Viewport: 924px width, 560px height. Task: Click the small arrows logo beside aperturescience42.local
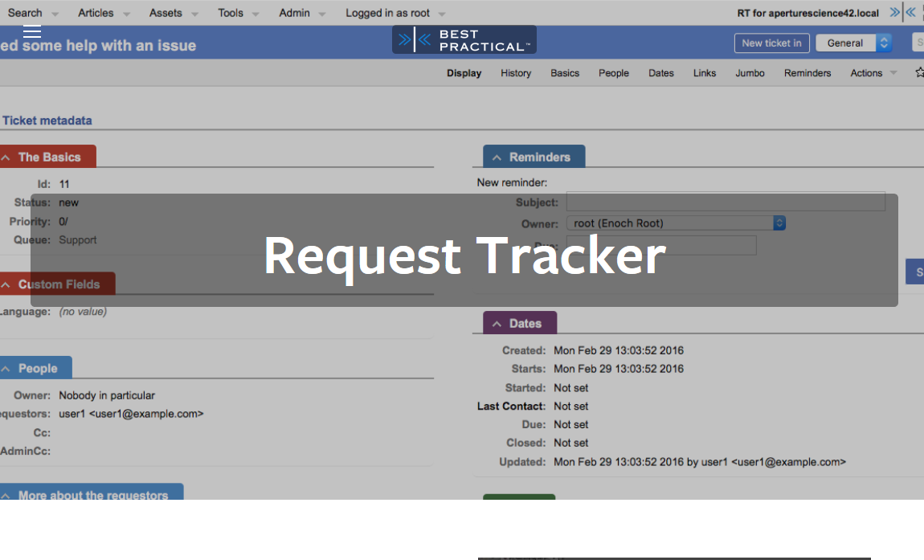pyautogui.click(x=902, y=12)
